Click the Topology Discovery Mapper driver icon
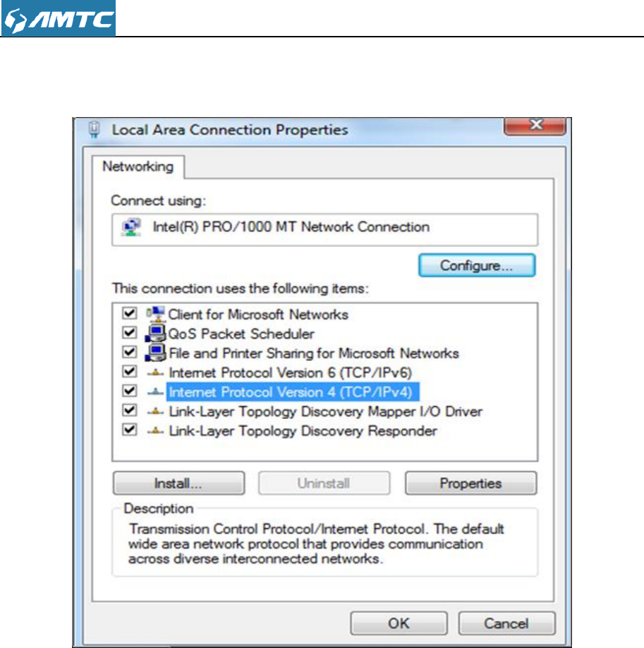The height and width of the screenshot is (648, 644). (x=155, y=412)
